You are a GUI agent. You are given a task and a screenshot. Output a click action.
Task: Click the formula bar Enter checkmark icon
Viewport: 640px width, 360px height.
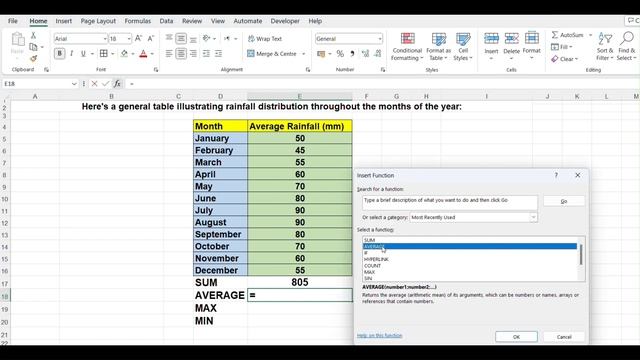coord(105,84)
